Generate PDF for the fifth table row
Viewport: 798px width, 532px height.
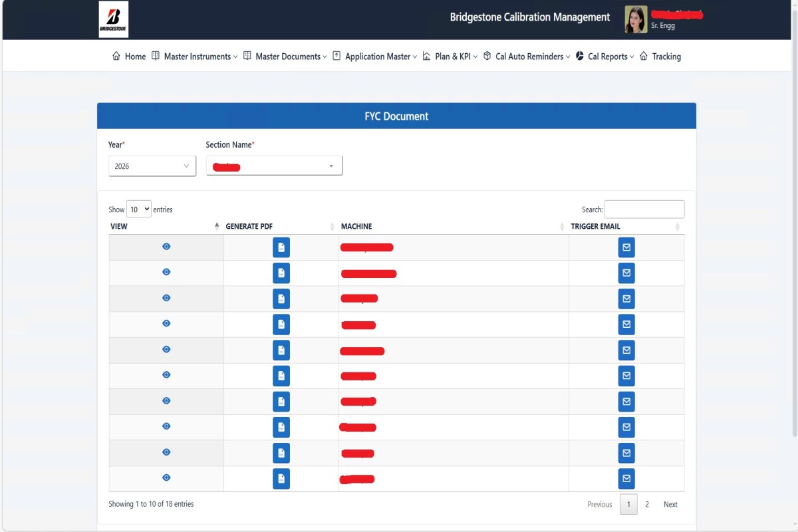(281, 350)
